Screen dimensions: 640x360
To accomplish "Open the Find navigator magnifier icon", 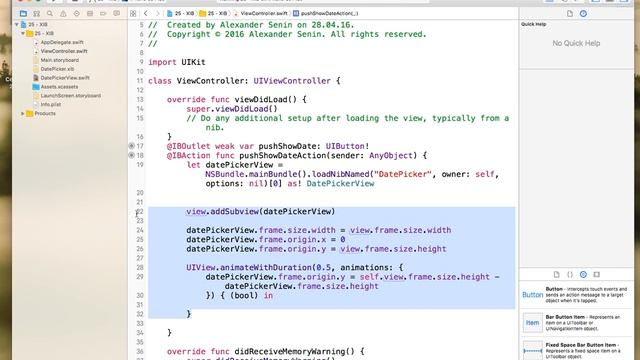I will [50, 13].
